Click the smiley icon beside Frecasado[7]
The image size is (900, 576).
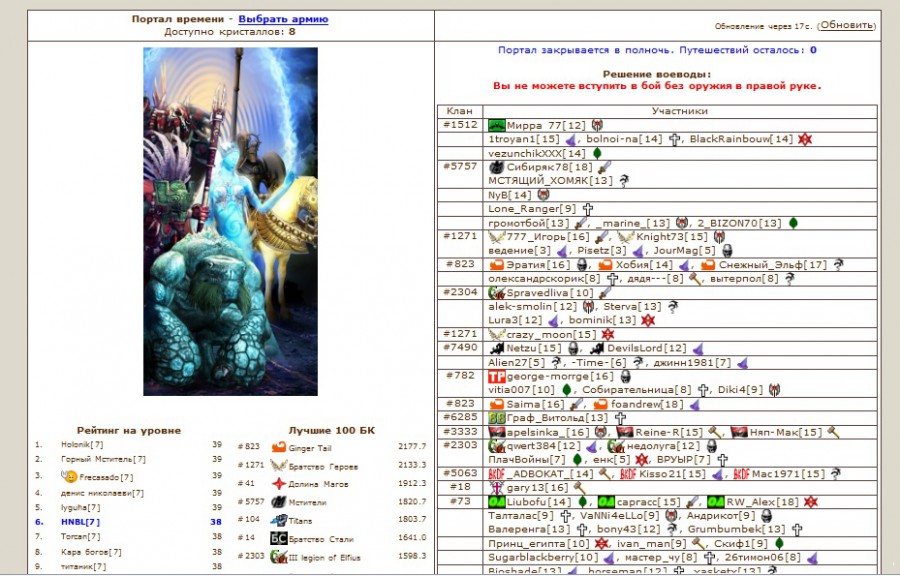click(x=69, y=476)
